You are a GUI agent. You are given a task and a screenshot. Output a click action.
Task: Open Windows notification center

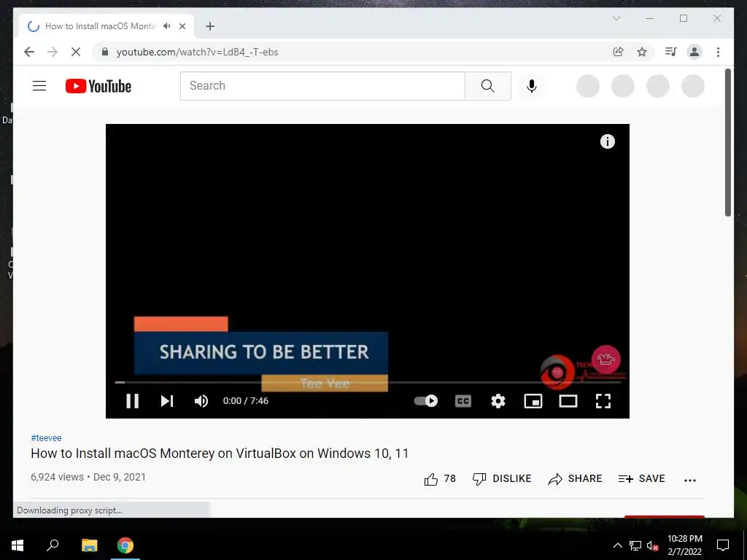tap(723, 545)
